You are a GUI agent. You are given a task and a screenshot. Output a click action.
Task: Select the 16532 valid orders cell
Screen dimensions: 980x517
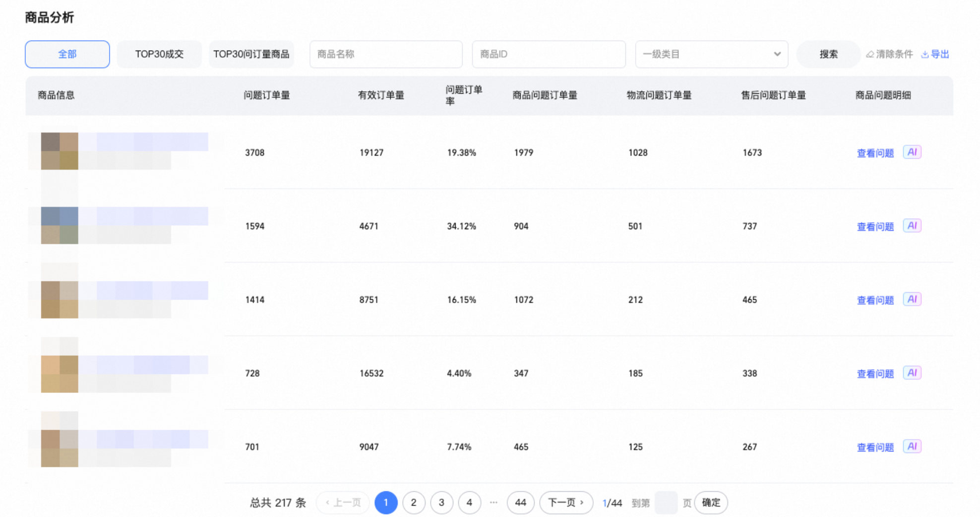pos(371,373)
